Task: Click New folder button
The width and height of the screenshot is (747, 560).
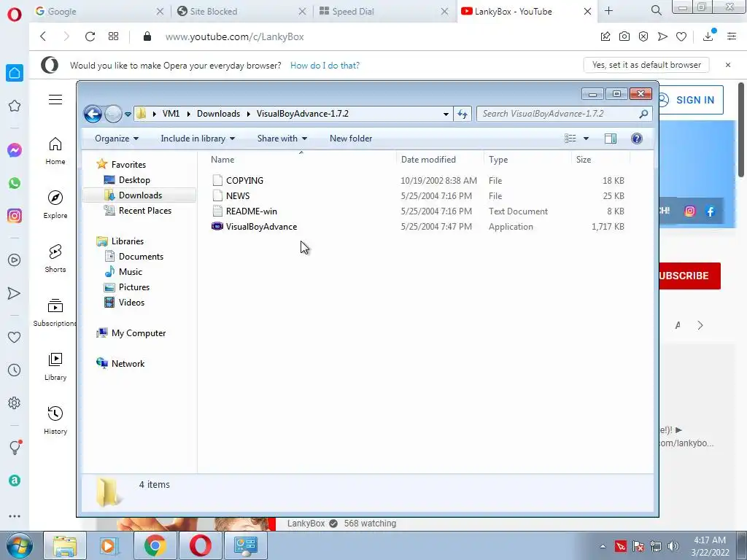Action: (x=351, y=139)
